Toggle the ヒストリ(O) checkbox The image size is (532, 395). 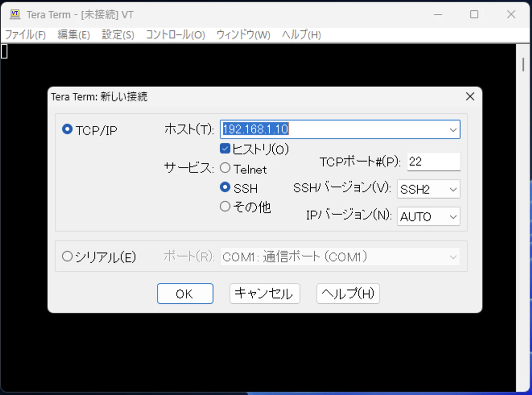[224, 149]
